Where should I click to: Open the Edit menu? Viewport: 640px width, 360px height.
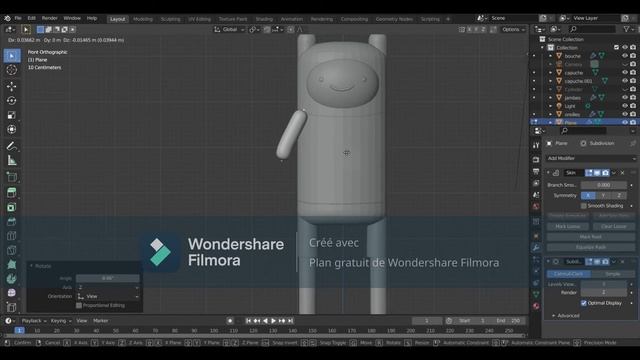click(31, 18)
